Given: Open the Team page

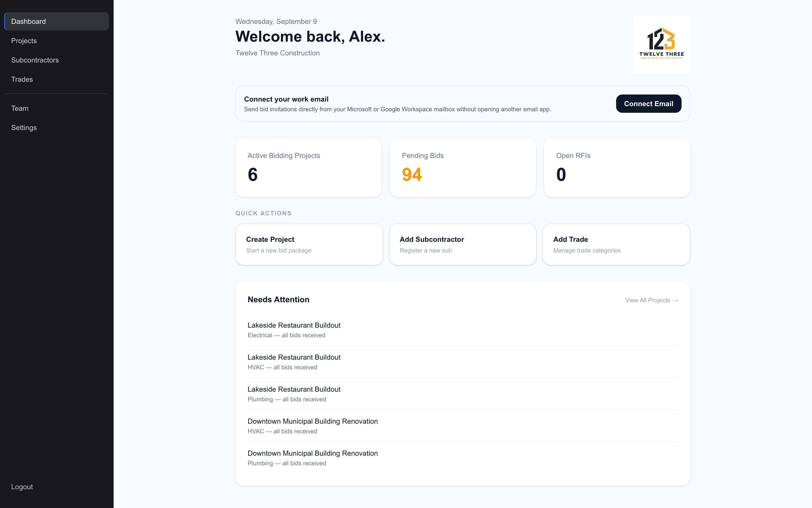Looking at the screenshot, I should pos(56,108).
